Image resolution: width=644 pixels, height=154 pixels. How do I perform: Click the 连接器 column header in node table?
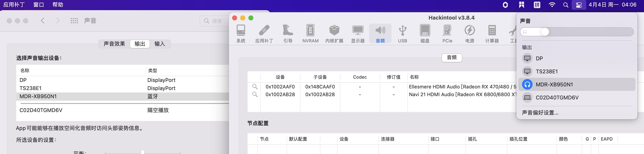(x=403, y=139)
